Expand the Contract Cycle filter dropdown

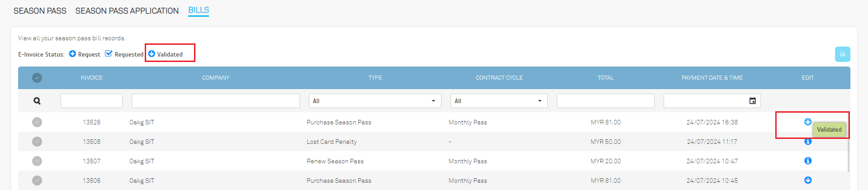click(x=499, y=101)
